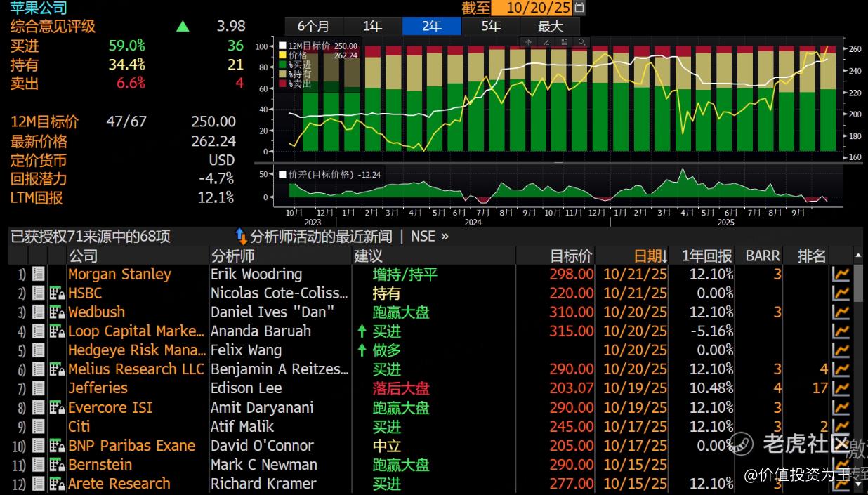Screen dimensions: 868x495
Task: Click the legend list chart toolbar icon
Action: [x=564, y=42]
